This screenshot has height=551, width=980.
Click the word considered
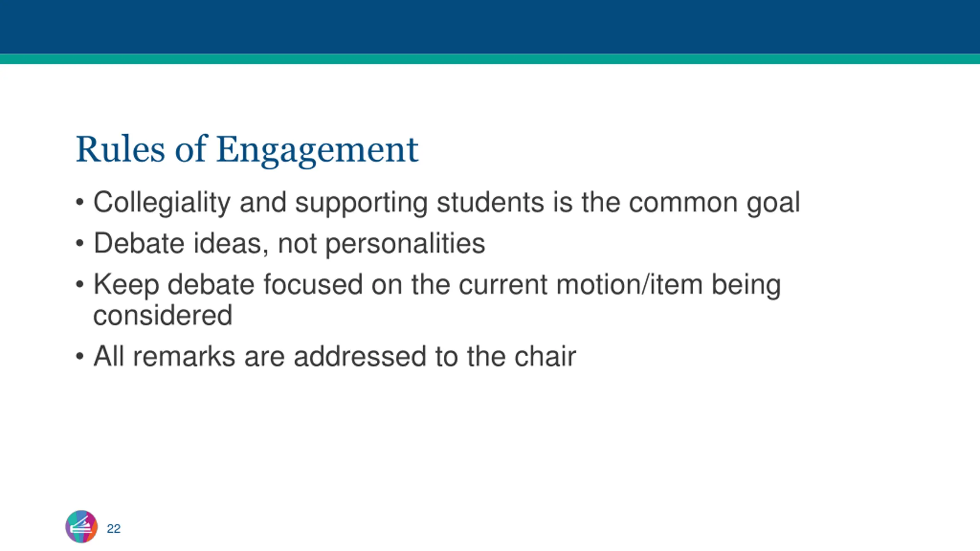[163, 315]
